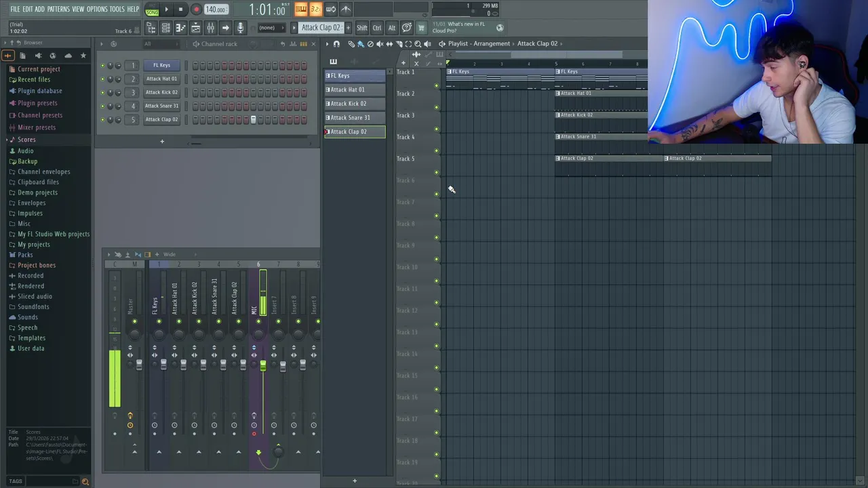Open the HELP menu

click(x=133, y=9)
